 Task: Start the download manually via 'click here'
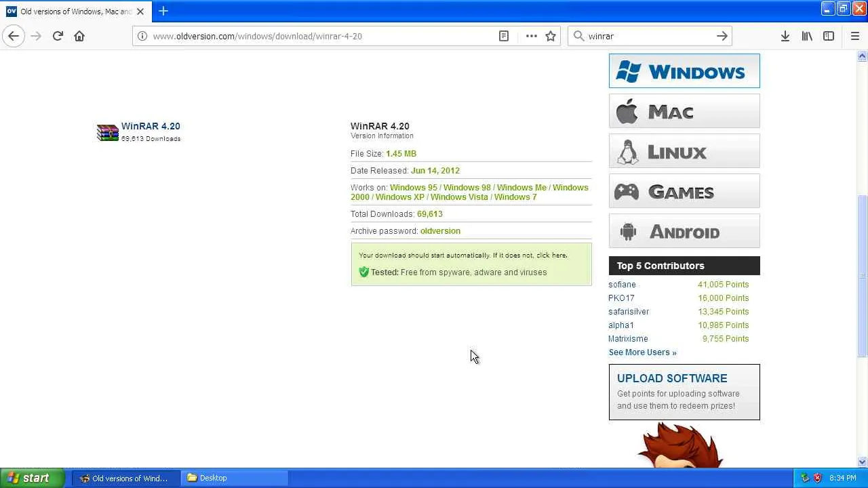click(x=551, y=256)
